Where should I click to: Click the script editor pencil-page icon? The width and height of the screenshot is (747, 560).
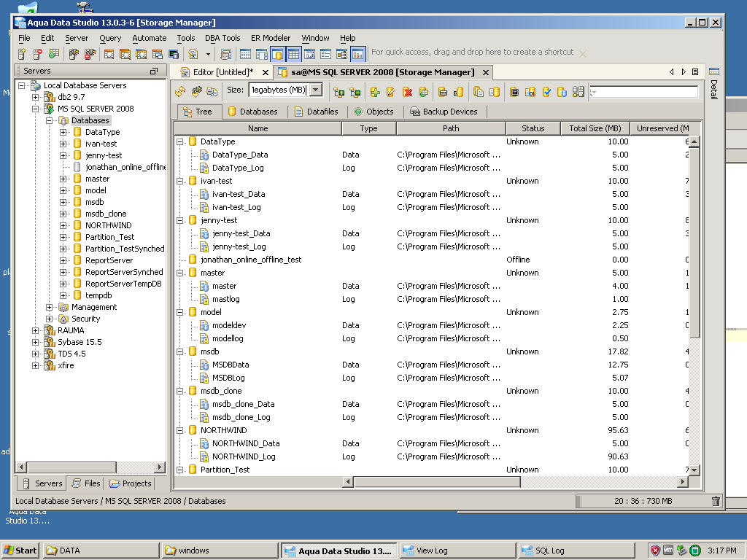click(x=193, y=54)
